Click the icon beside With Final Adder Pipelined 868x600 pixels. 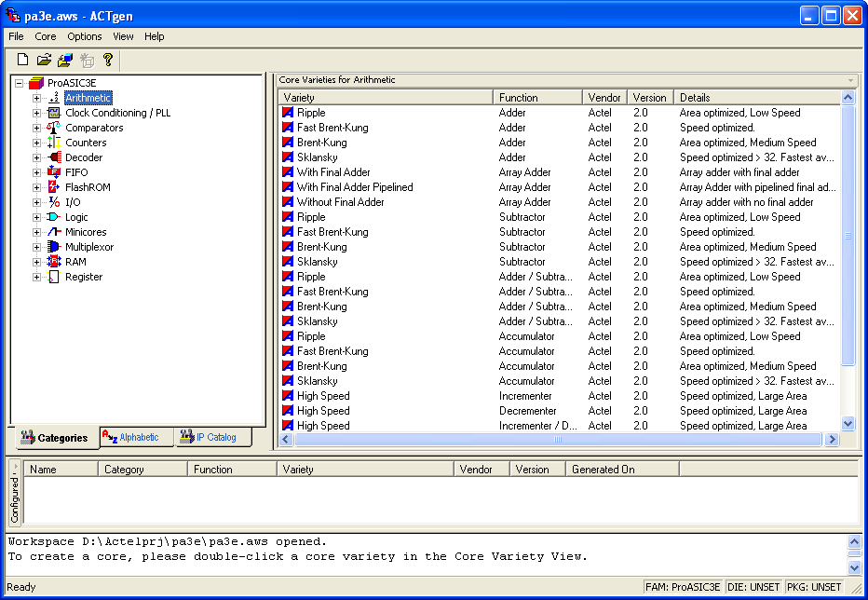pyautogui.click(x=288, y=187)
